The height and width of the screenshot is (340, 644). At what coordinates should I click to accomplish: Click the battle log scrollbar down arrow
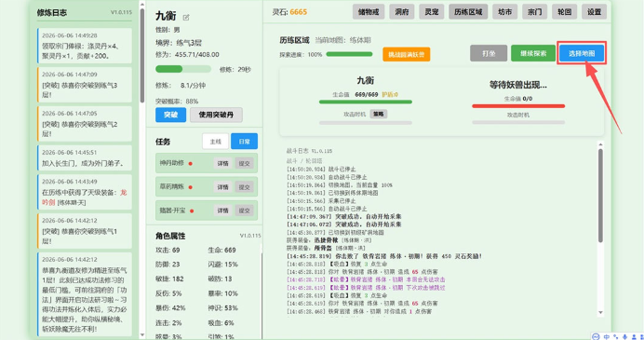coord(600,312)
